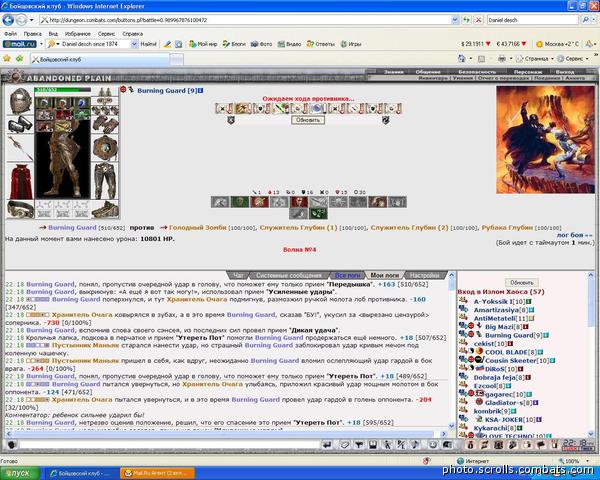Click the spear weapon slot
The image size is (600, 480).
(x=20, y=149)
